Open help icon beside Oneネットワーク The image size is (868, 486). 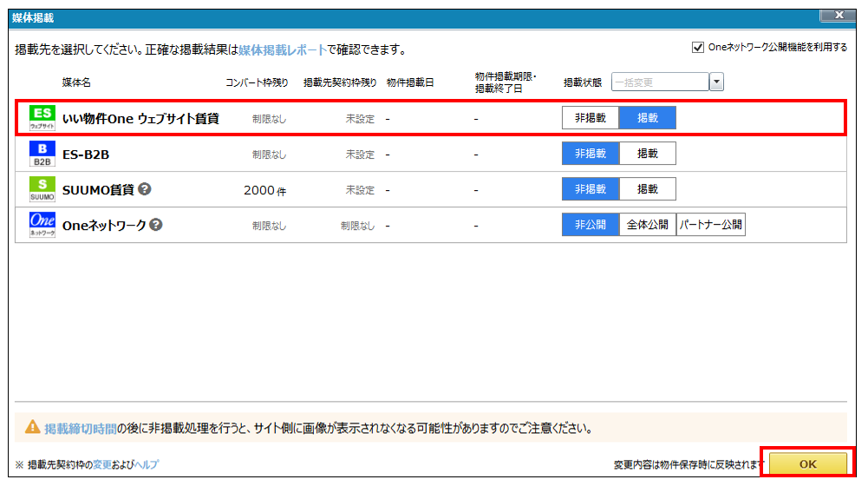[x=156, y=225]
